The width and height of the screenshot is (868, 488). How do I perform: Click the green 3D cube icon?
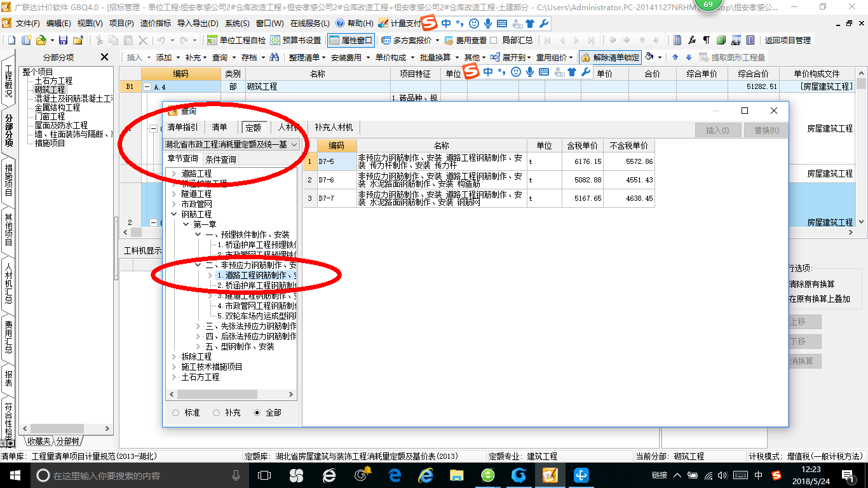721,40
